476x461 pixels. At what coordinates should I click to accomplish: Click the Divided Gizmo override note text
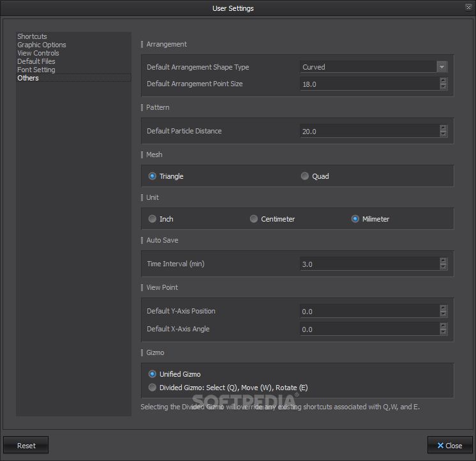tap(280, 407)
